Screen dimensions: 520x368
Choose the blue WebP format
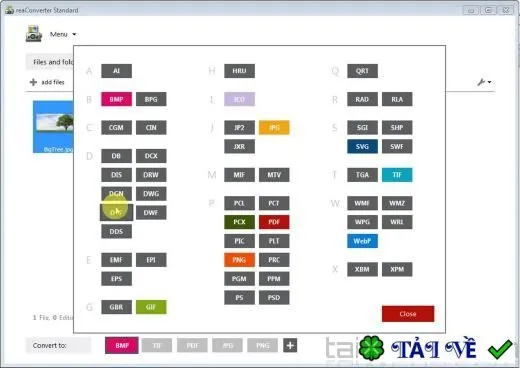(x=362, y=241)
